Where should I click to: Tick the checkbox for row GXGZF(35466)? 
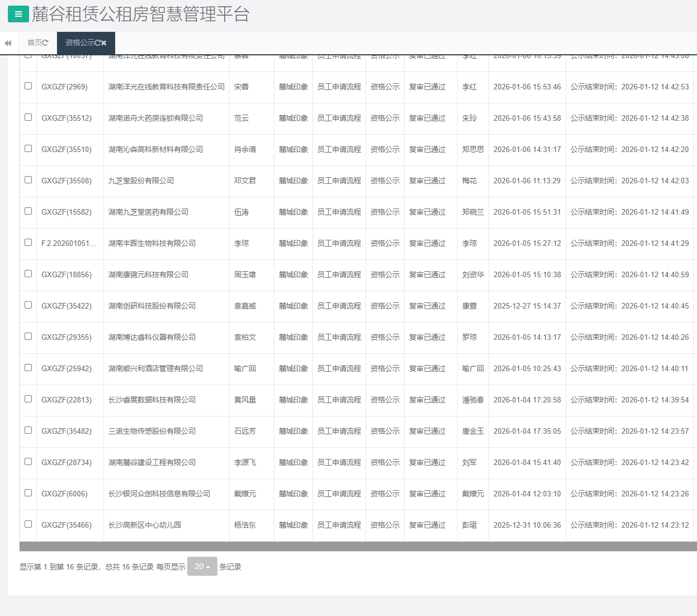pyautogui.click(x=28, y=524)
